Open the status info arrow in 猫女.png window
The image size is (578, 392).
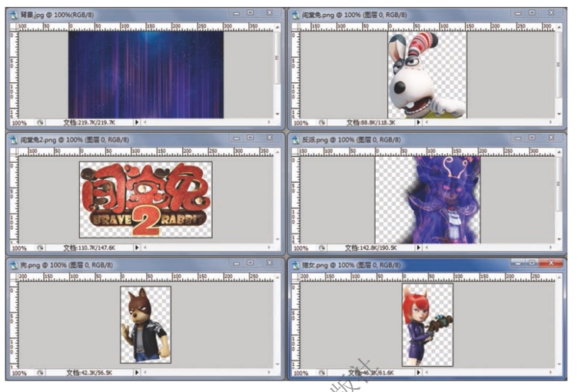pyautogui.click(x=418, y=373)
